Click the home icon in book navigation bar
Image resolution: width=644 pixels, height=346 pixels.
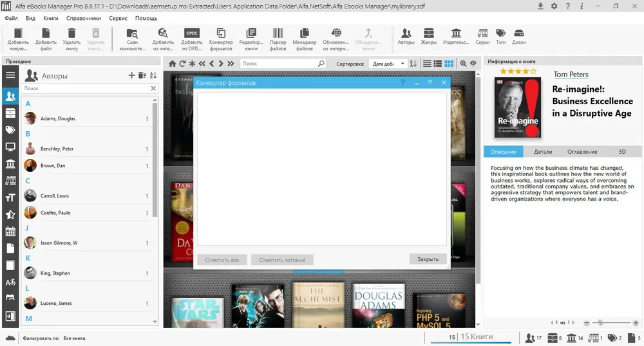[x=173, y=64]
